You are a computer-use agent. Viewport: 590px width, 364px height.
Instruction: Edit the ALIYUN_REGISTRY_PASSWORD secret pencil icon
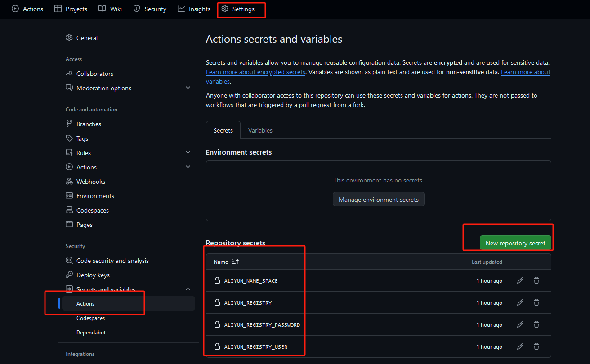tap(520, 324)
